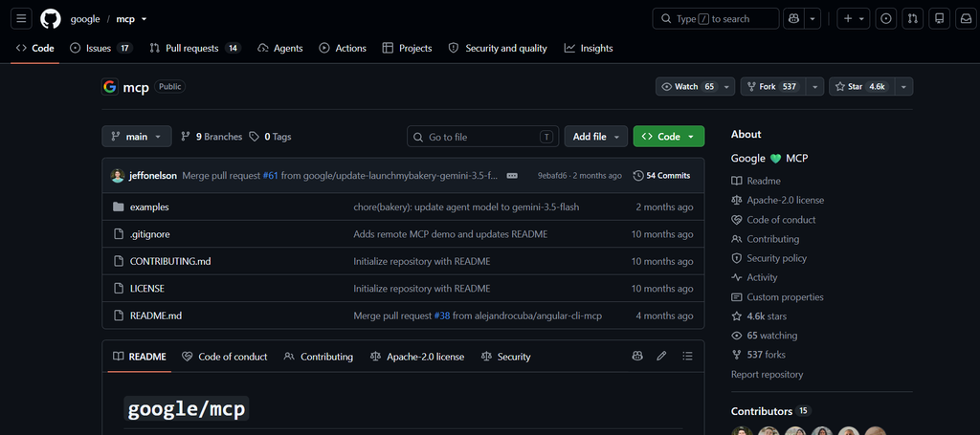This screenshot has width=980, height=435.
Task: Open the Copilot icon in the README toolbar
Action: (636, 357)
